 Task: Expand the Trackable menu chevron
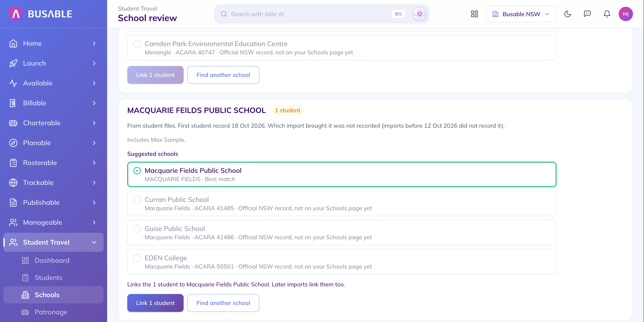(x=94, y=182)
